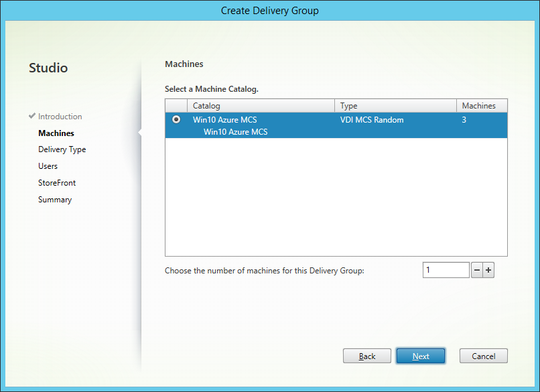The image size is (540, 392).
Task: Click the 'Win10 Azure MCS' catalog name
Action: [225, 120]
